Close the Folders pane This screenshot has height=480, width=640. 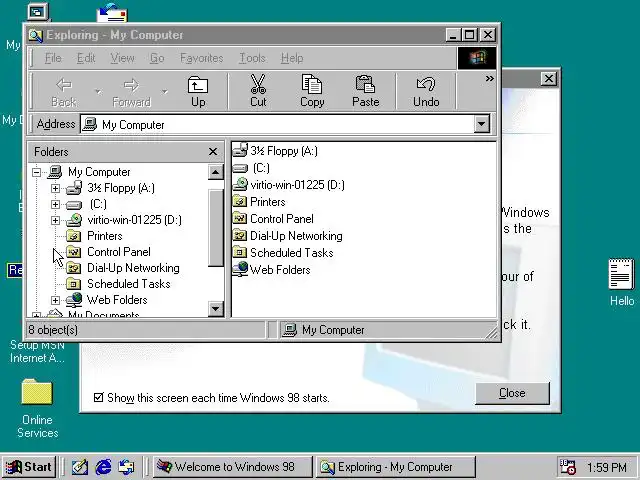click(213, 151)
